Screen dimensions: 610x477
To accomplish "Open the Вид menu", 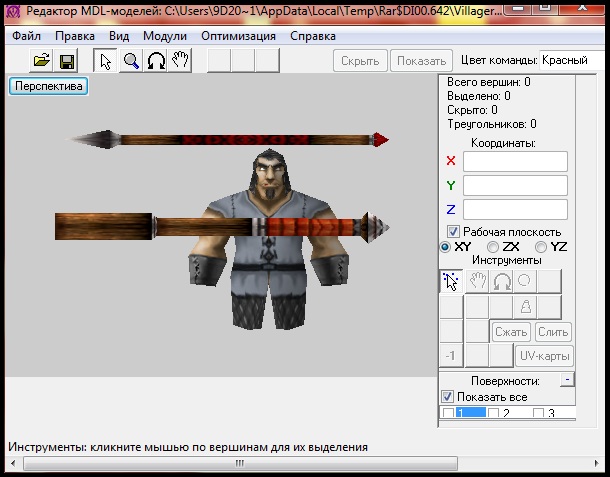I will tap(119, 36).
